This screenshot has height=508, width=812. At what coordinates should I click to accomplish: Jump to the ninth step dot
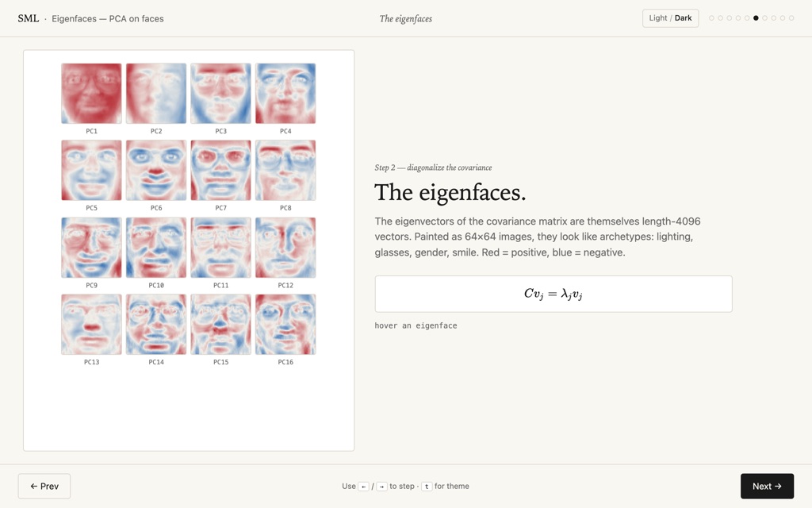[783, 18]
